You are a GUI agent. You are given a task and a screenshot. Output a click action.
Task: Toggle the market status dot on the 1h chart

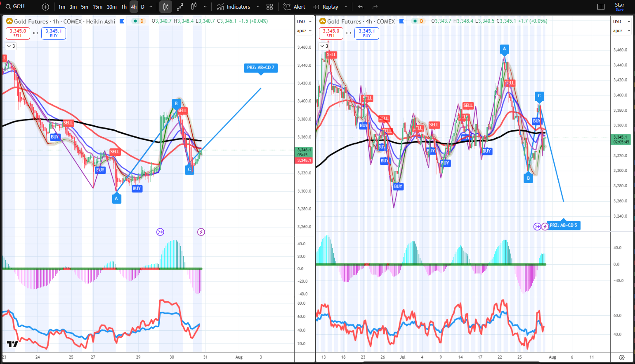pos(135,21)
